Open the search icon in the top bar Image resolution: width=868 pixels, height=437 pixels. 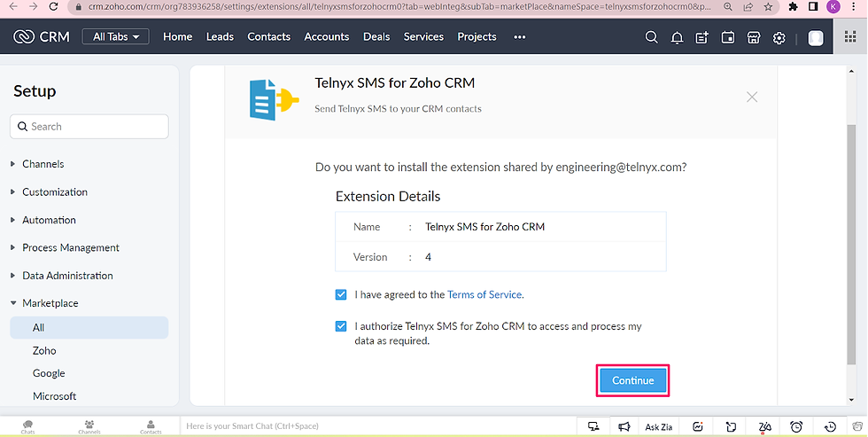pos(652,37)
